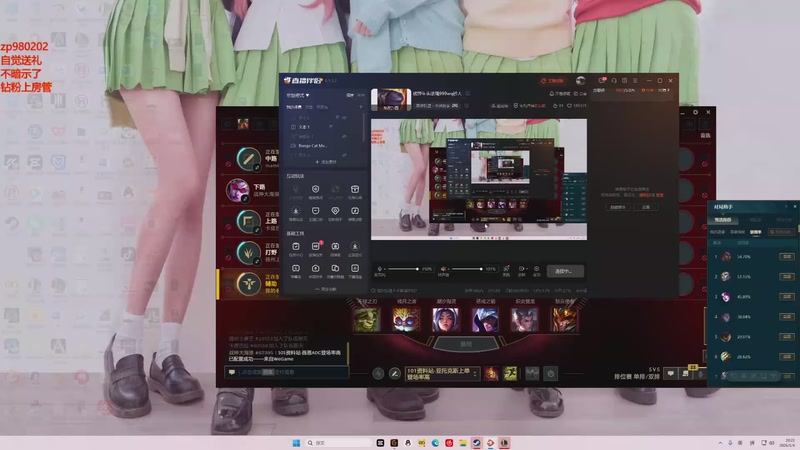Toggle the microphone mute icon

(x=379, y=269)
